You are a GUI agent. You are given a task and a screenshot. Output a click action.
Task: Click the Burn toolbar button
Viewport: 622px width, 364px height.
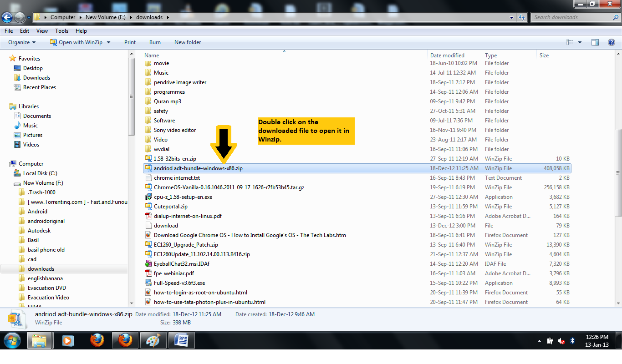(x=155, y=42)
